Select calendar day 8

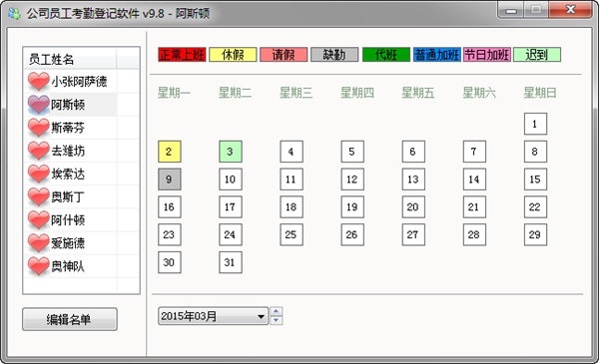coord(535,152)
